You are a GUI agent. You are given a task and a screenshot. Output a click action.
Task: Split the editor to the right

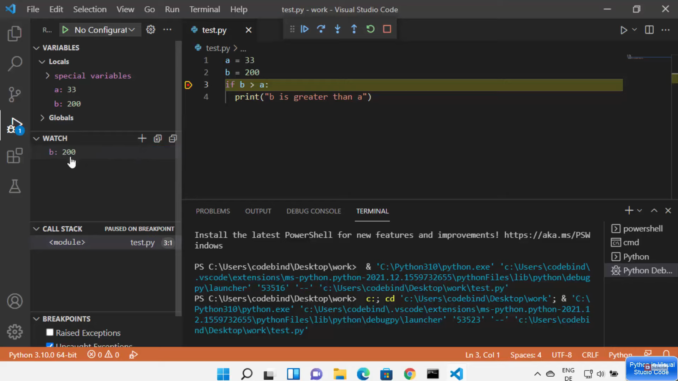[x=649, y=30]
